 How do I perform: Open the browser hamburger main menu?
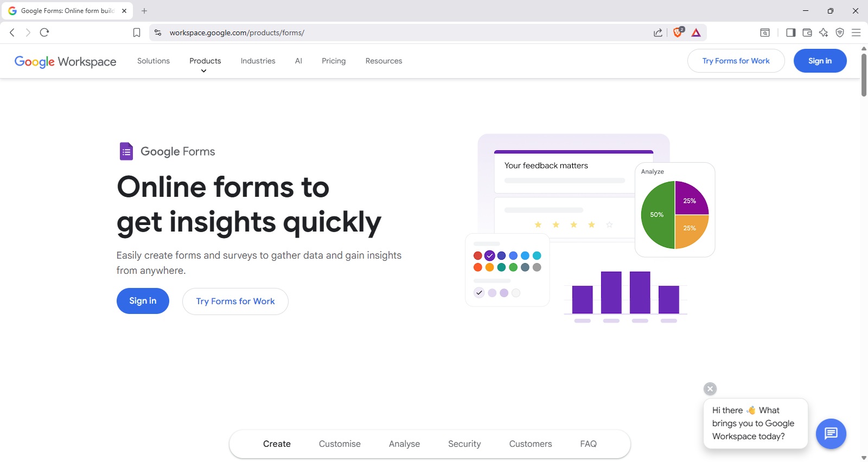pyautogui.click(x=856, y=33)
